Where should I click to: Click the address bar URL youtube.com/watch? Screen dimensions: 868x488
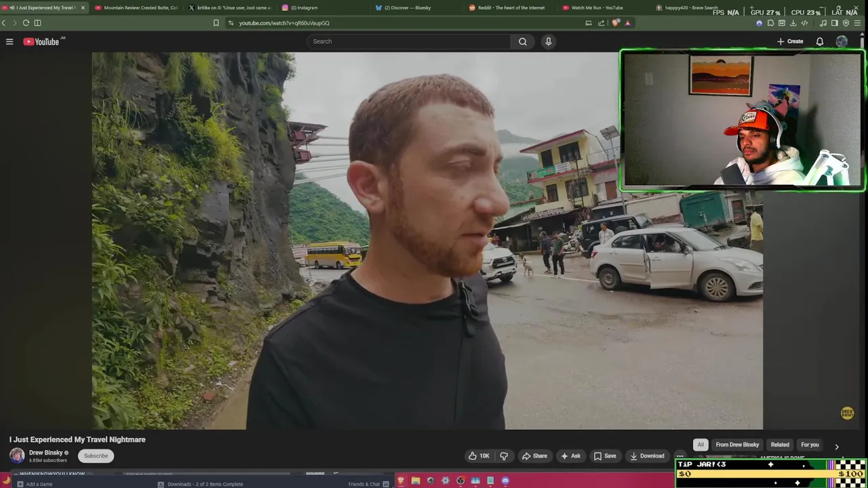284,23
